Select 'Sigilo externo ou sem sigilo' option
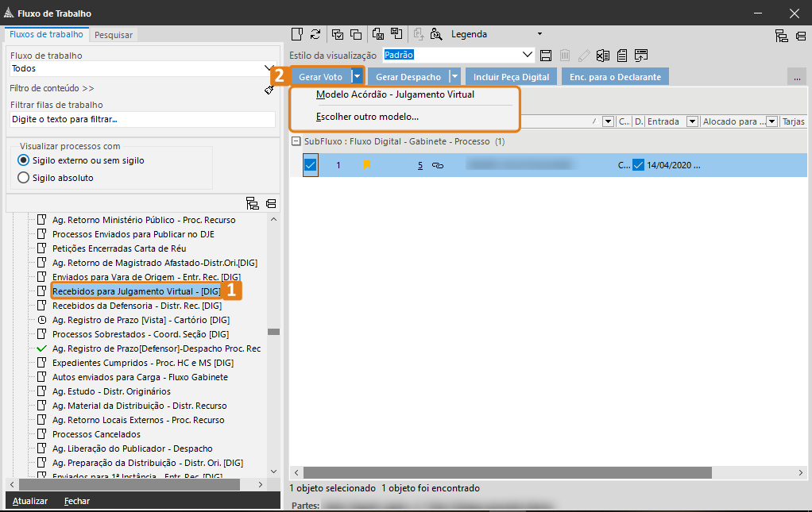This screenshot has height=512, width=812. [x=23, y=160]
